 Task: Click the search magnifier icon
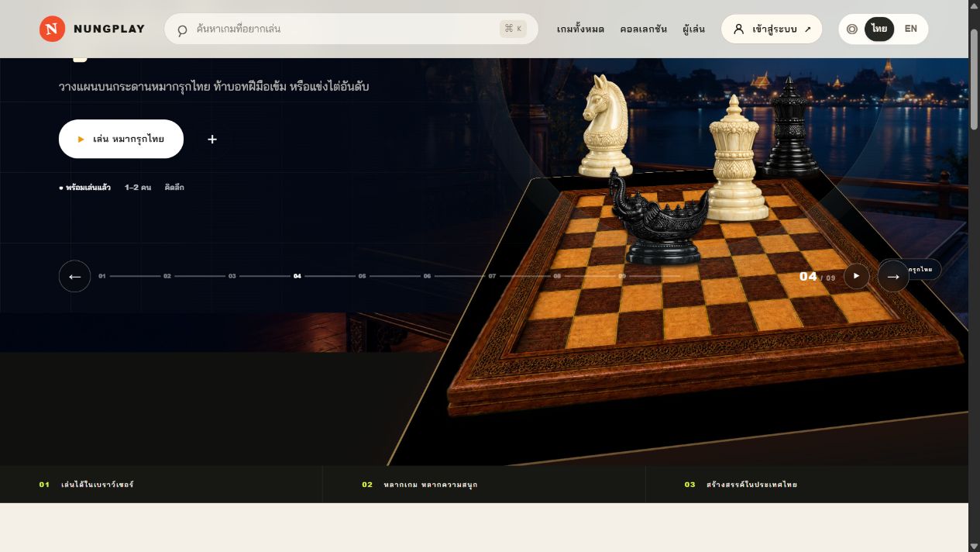(x=182, y=30)
